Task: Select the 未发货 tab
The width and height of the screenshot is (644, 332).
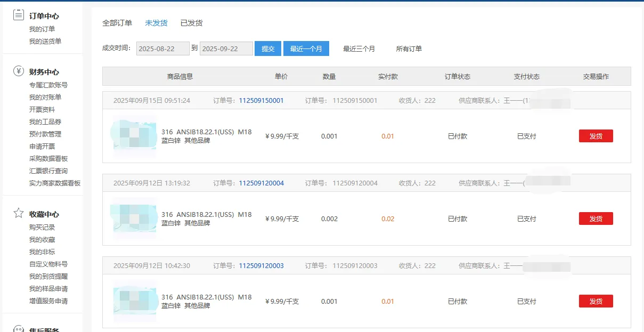Action: 156,23
